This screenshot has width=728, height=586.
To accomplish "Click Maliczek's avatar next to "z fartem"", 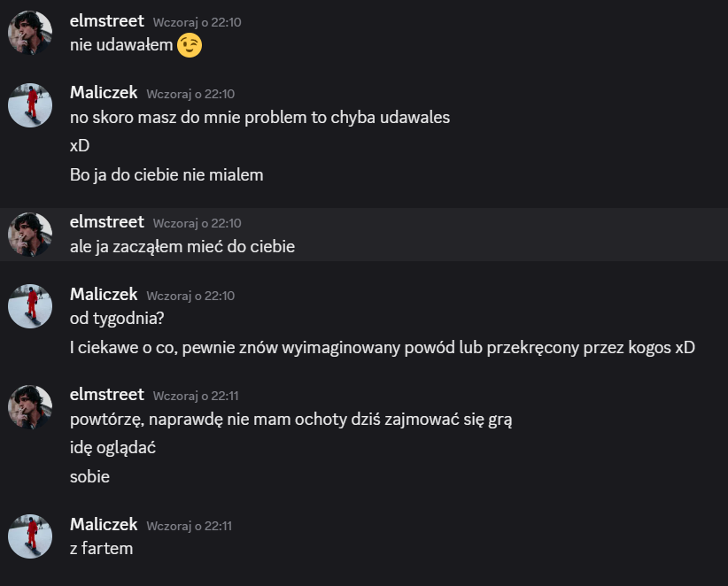I will point(30,536).
